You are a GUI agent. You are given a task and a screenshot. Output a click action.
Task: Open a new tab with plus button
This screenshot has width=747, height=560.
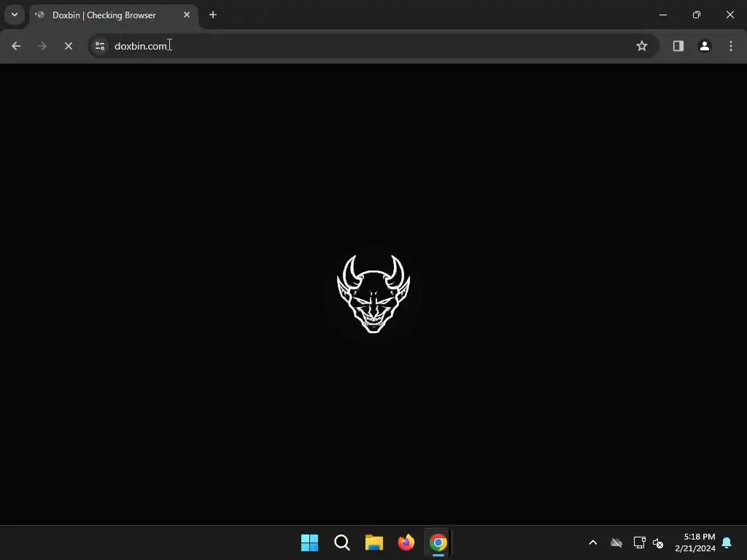pyautogui.click(x=213, y=15)
